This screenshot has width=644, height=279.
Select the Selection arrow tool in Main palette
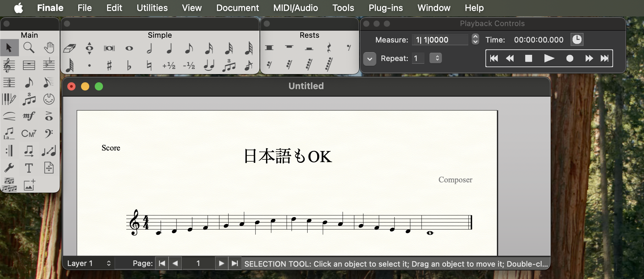(x=9, y=48)
